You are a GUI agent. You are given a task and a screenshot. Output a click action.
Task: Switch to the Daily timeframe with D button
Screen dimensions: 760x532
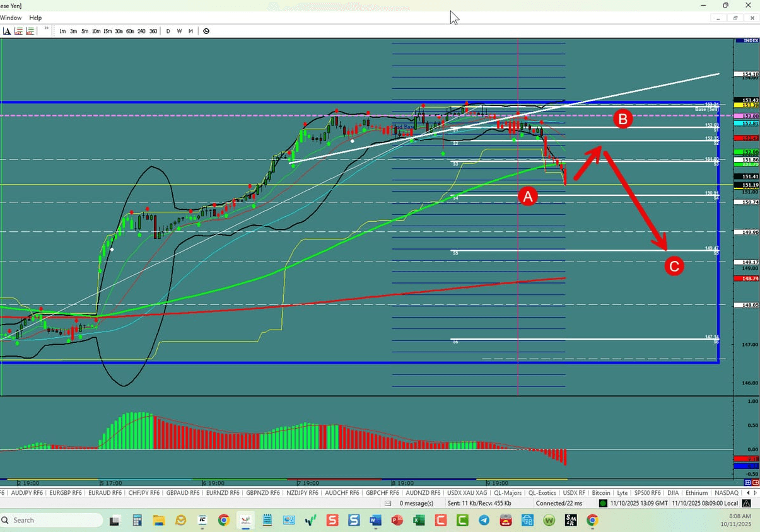pyautogui.click(x=168, y=30)
